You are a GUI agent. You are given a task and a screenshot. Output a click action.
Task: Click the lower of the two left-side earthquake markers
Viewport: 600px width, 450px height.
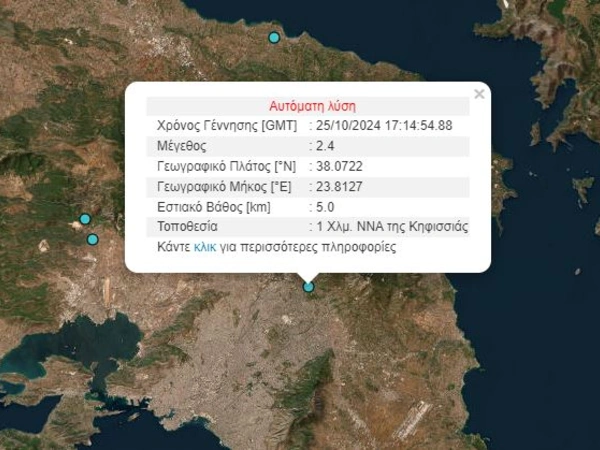point(93,239)
